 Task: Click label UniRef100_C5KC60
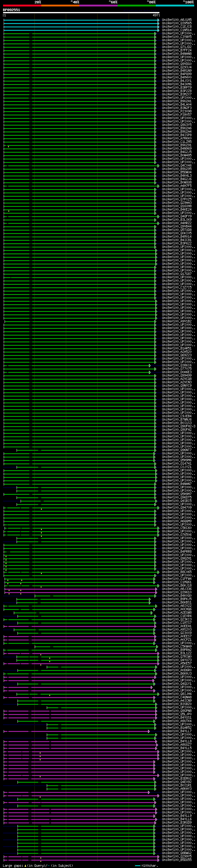tap(177, 528)
